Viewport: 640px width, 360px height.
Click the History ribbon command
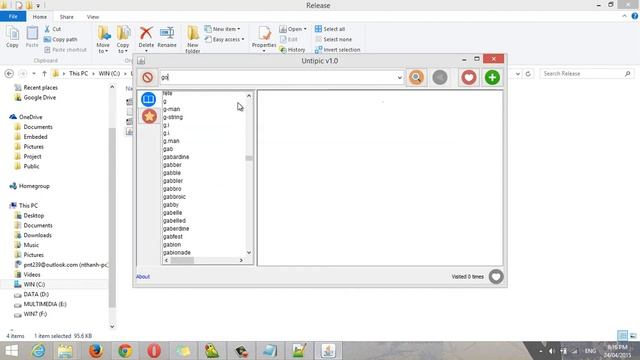tap(292, 50)
